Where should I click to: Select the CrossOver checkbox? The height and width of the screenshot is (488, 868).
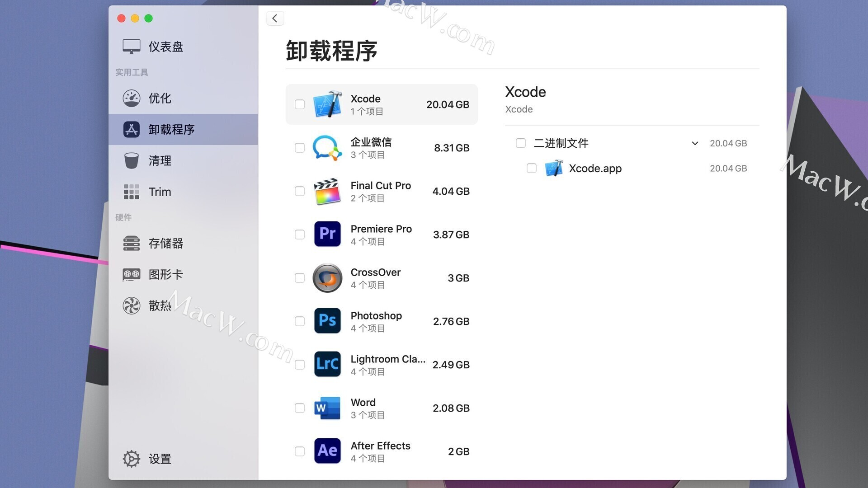coord(300,278)
